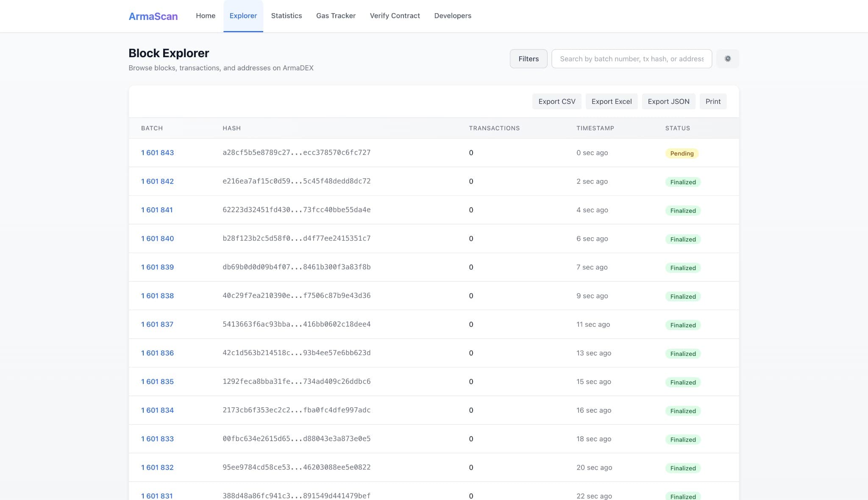Viewport: 868px width, 500px height.
Task: Open the Gas Tracker page
Action: 335,16
